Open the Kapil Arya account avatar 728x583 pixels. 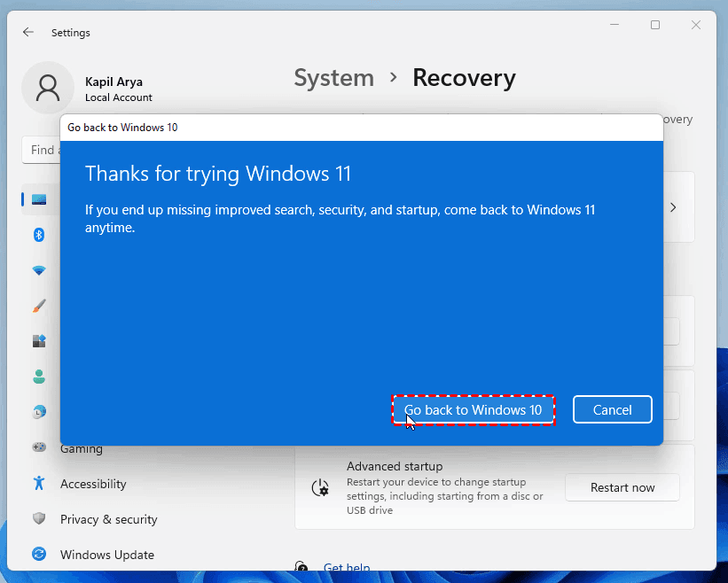click(x=48, y=88)
